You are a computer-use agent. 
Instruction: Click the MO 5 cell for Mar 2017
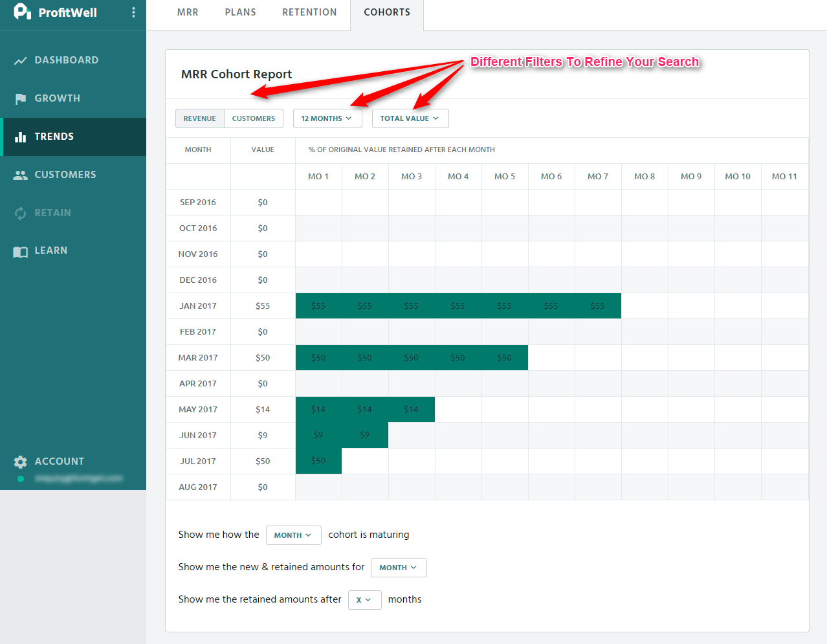click(x=505, y=357)
